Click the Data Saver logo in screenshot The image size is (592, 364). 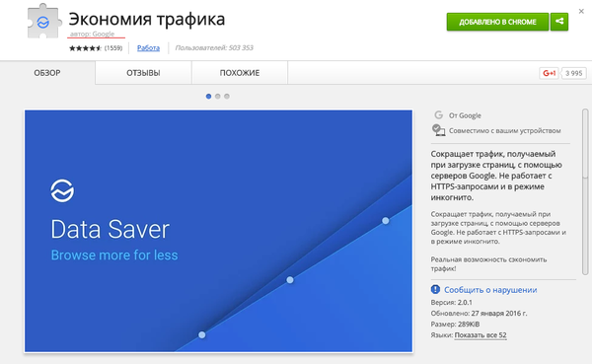pyautogui.click(x=62, y=190)
